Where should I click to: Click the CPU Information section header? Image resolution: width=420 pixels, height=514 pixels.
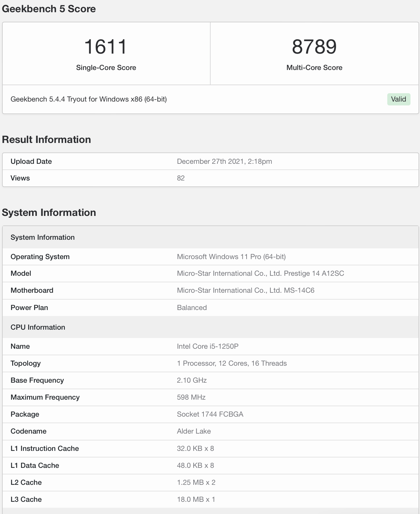click(x=38, y=327)
